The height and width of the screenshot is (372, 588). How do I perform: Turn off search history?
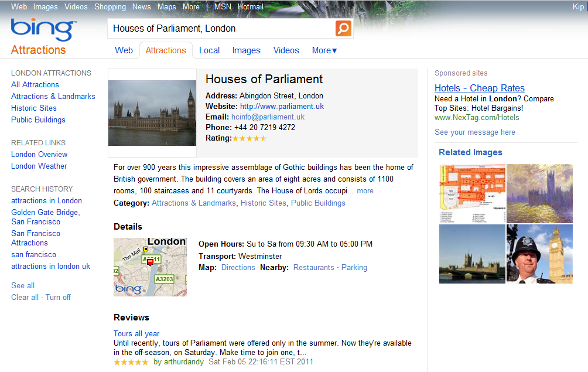[58, 298]
